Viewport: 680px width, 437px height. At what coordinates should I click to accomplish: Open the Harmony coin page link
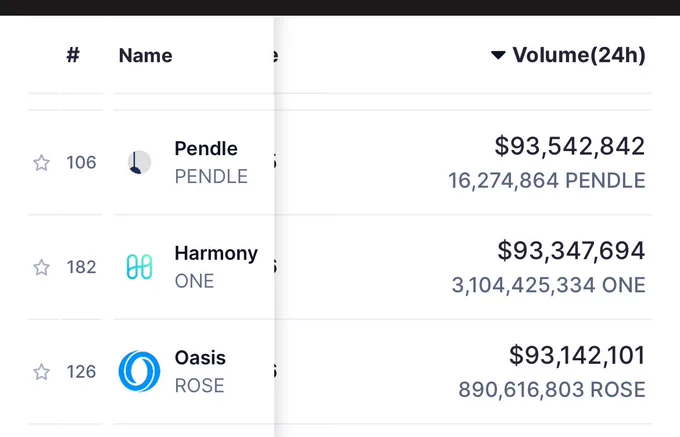[216, 253]
